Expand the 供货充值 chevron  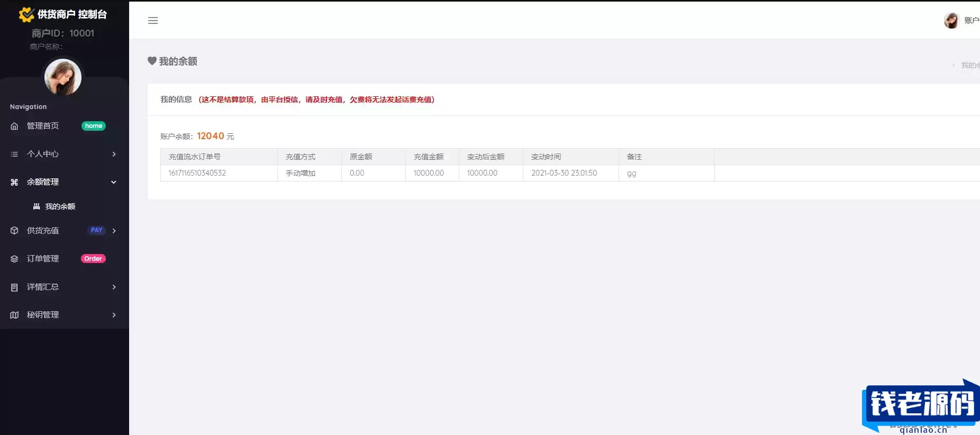tap(114, 231)
